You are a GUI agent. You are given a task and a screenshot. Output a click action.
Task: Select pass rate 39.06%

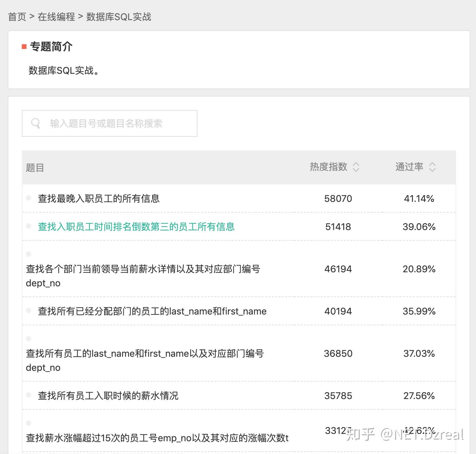tap(419, 227)
